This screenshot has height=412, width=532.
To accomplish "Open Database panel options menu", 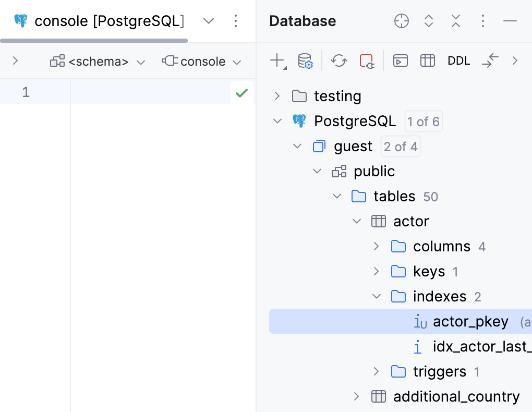I will [x=482, y=21].
